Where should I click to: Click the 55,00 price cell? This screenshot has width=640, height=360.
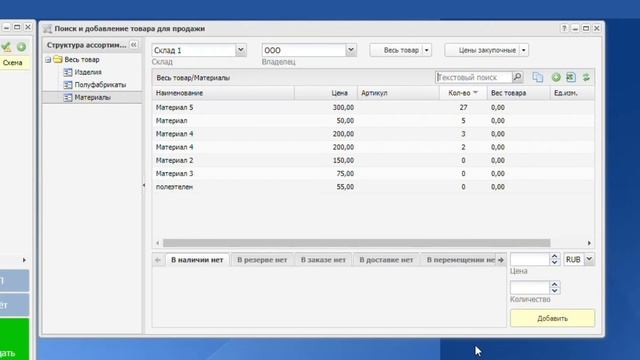(345, 187)
